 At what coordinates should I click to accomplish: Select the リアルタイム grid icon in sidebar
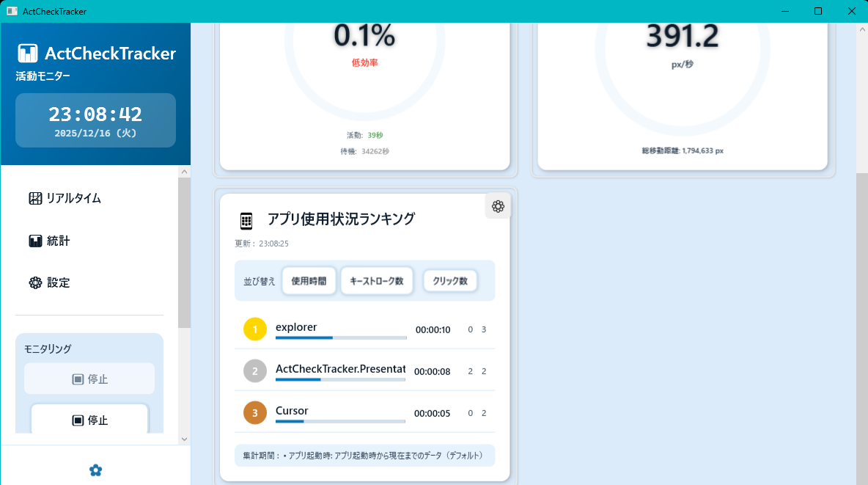34,197
